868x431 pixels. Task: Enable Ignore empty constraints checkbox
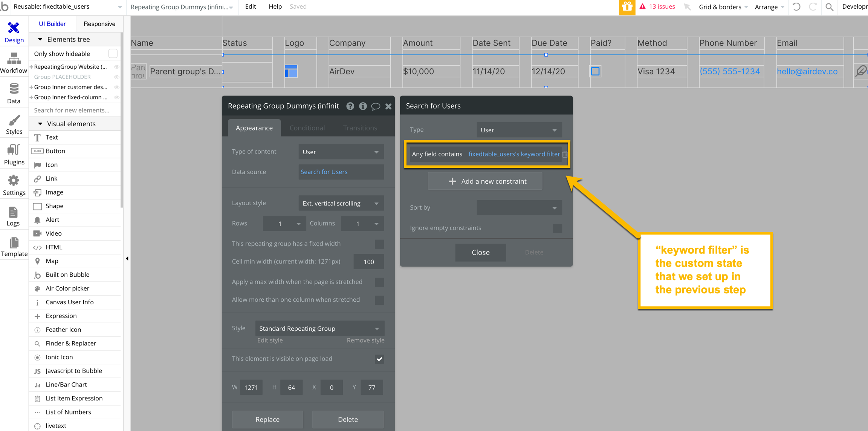(557, 228)
